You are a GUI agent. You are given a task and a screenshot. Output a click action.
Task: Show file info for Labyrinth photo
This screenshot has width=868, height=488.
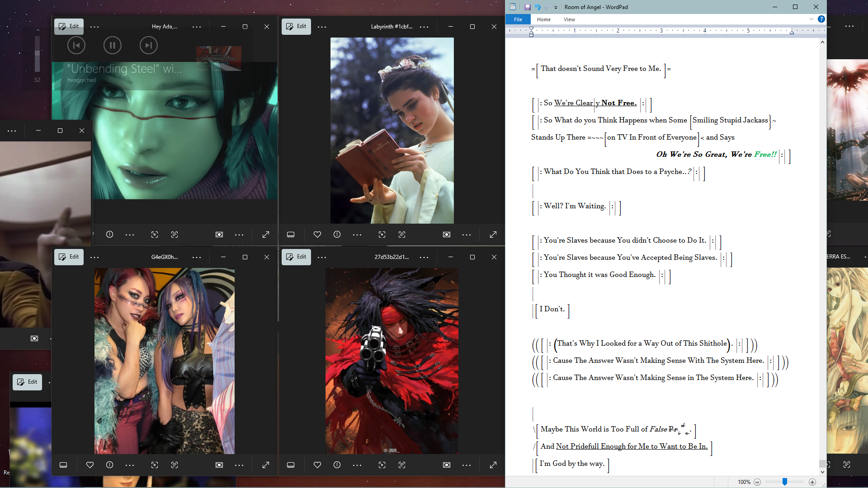coord(337,235)
